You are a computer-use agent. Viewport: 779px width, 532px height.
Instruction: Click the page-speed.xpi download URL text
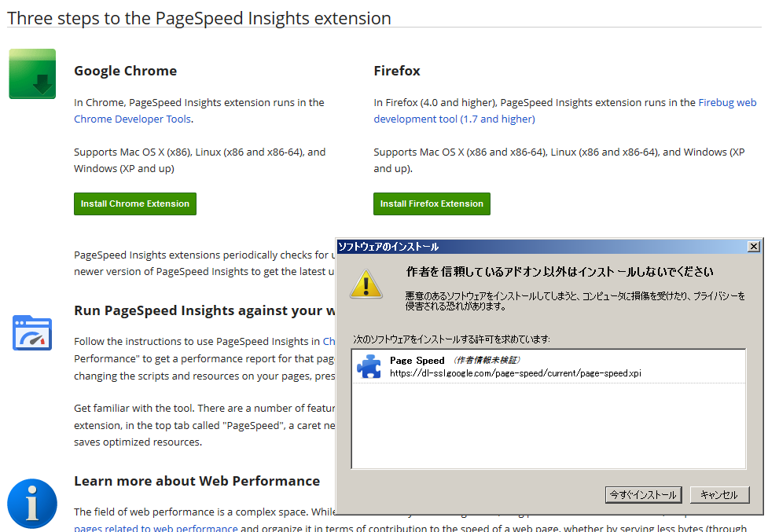515,373
